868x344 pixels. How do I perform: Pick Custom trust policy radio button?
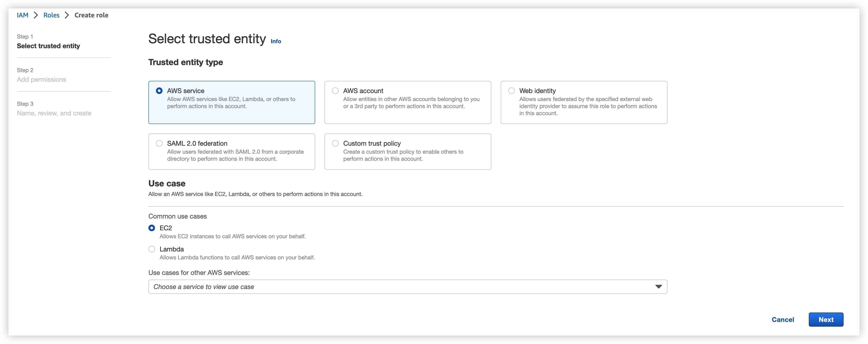click(335, 143)
